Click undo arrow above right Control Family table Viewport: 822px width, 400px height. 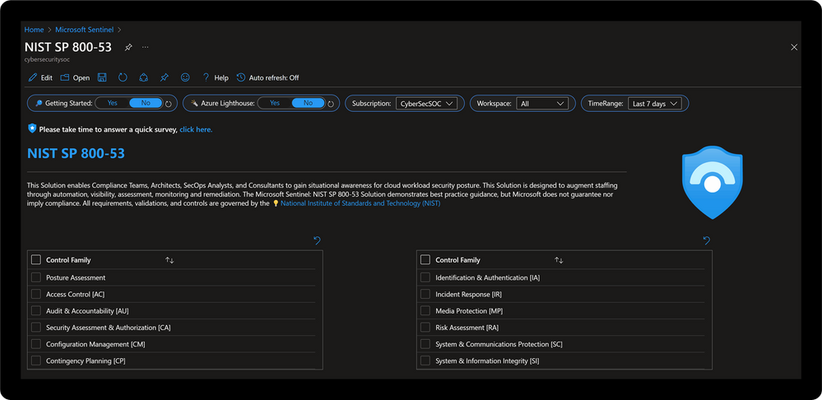pos(707,241)
